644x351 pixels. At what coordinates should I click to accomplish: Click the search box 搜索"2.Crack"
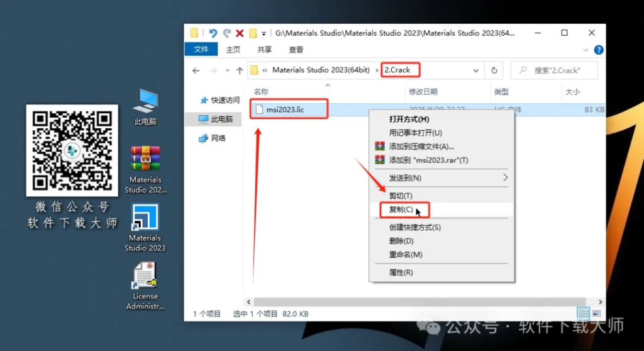pos(554,70)
